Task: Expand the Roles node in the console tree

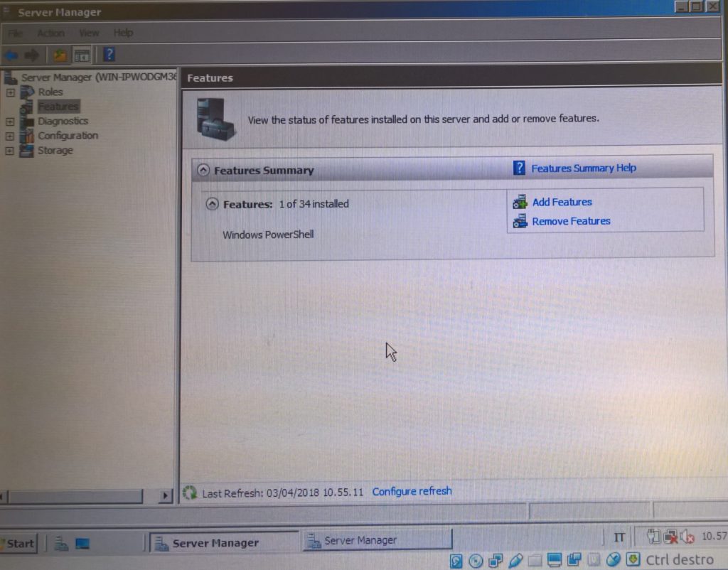Action: tap(10, 92)
